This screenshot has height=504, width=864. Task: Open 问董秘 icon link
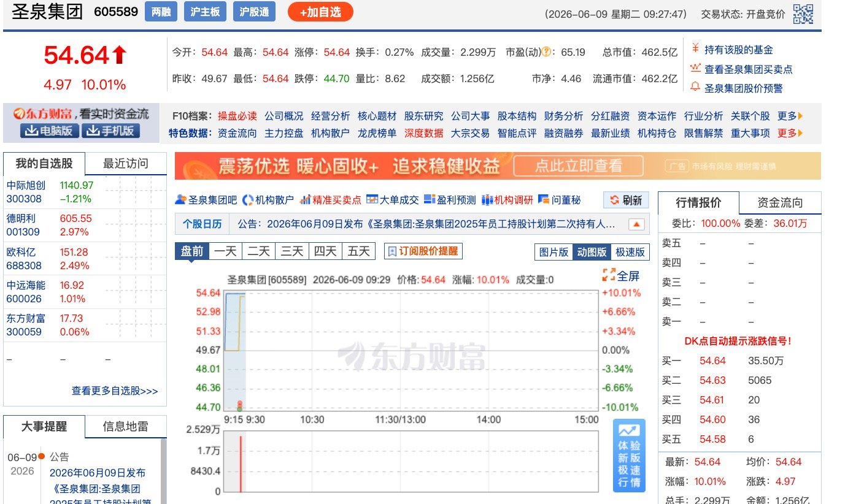(559, 200)
